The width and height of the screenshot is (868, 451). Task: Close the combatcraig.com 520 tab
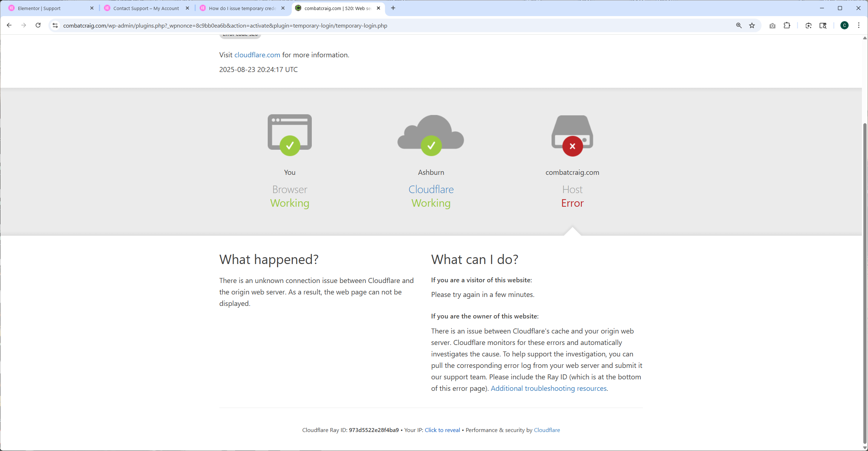pyautogui.click(x=378, y=8)
